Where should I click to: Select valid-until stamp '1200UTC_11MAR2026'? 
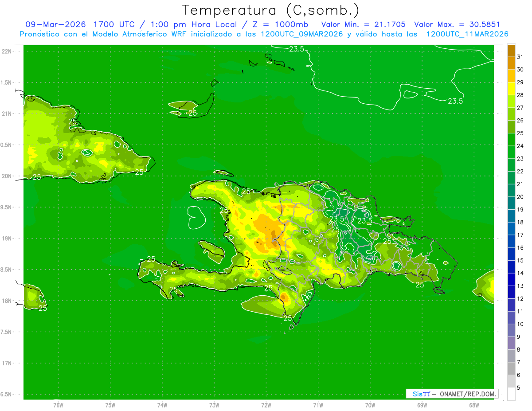coord(467,34)
